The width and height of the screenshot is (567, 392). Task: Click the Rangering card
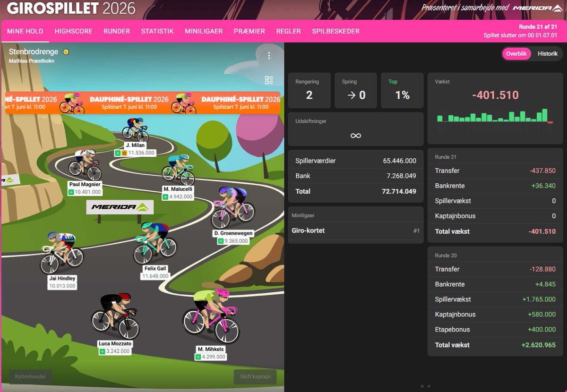[309, 90]
